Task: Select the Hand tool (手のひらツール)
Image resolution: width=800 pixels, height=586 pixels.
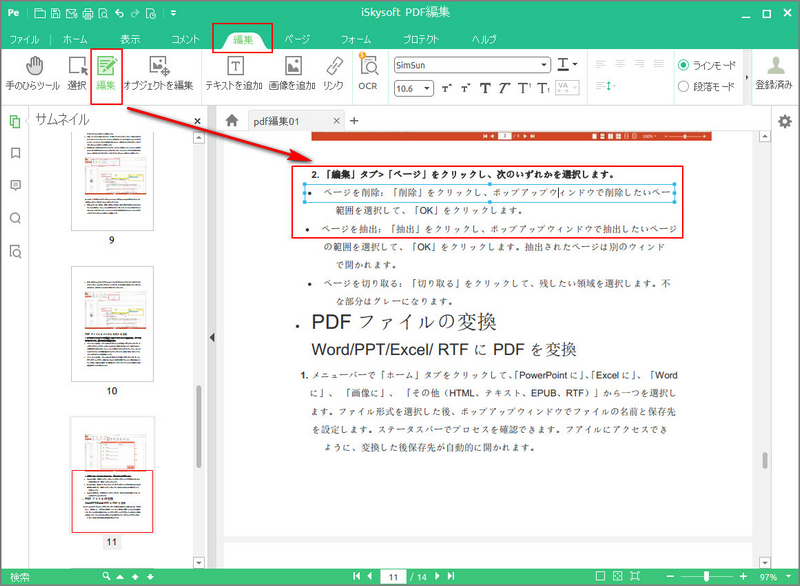Action: (x=33, y=74)
